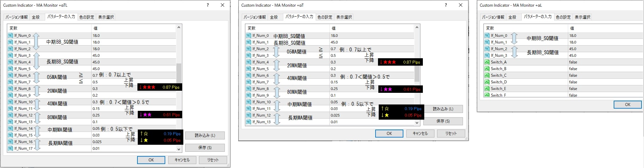Open 表示選択 tab in αTL window

(106, 17)
